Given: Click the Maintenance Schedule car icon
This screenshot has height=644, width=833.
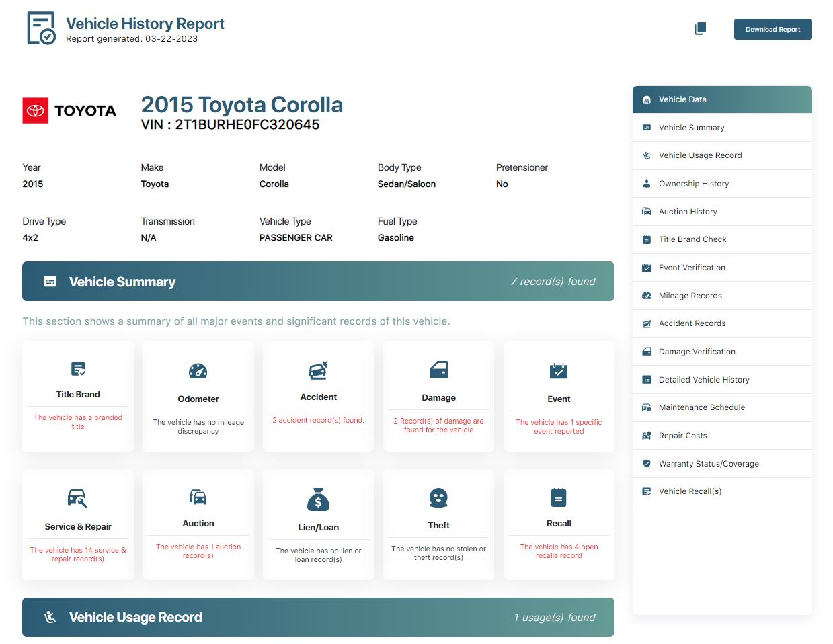Looking at the screenshot, I should (x=647, y=407).
